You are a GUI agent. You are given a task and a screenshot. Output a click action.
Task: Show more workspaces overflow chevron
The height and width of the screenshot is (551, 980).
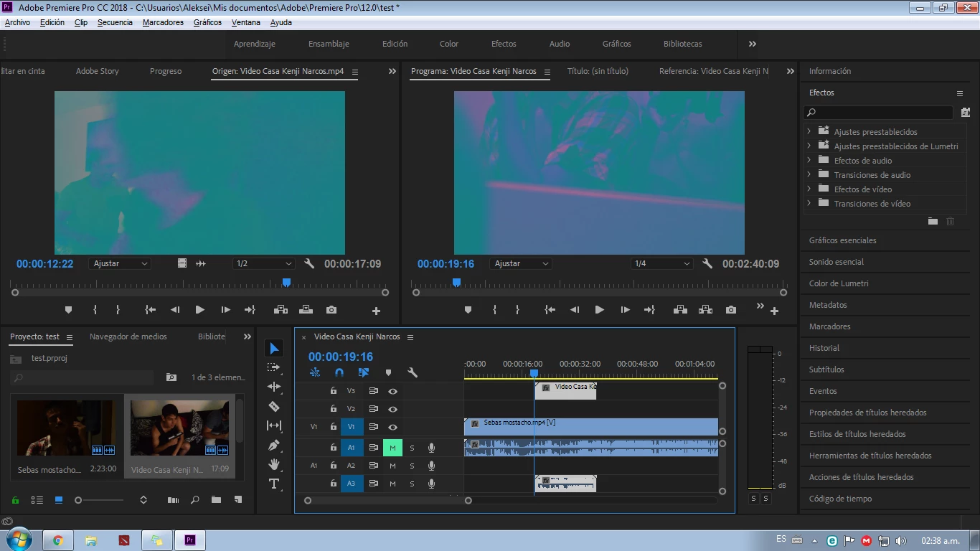[x=752, y=44]
